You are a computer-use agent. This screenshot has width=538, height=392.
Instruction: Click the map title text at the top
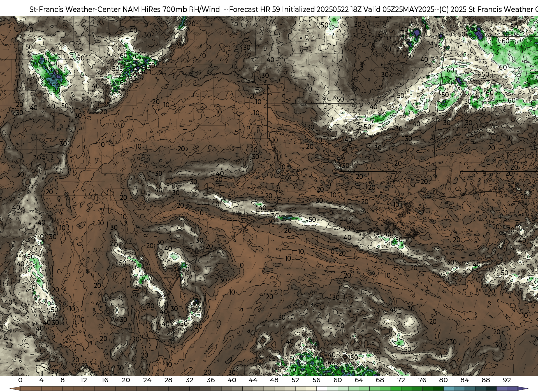[x=284, y=9]
